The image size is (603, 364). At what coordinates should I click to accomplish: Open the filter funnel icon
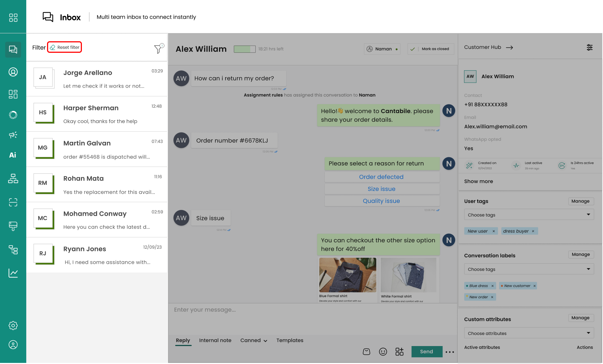tap(158, 48)
